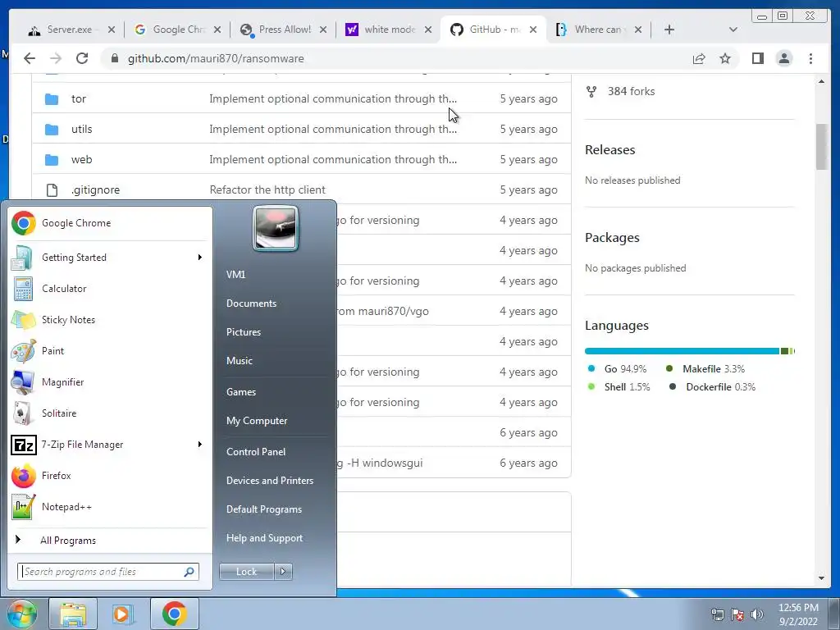Open a new Chrome tab
840x630 pixels.
coord(669,30)
